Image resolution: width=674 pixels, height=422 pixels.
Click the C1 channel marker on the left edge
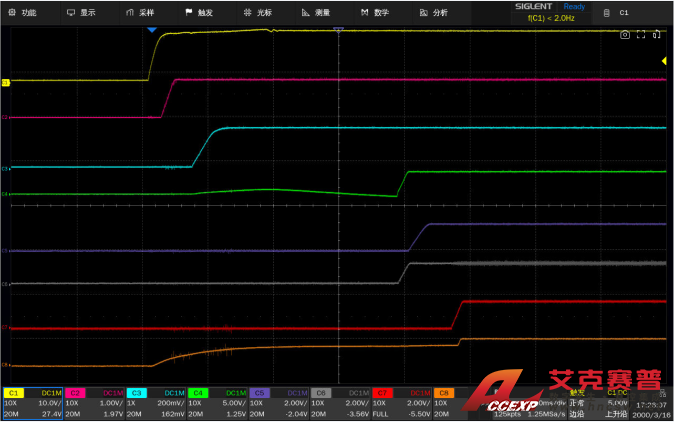click(5, 82)
